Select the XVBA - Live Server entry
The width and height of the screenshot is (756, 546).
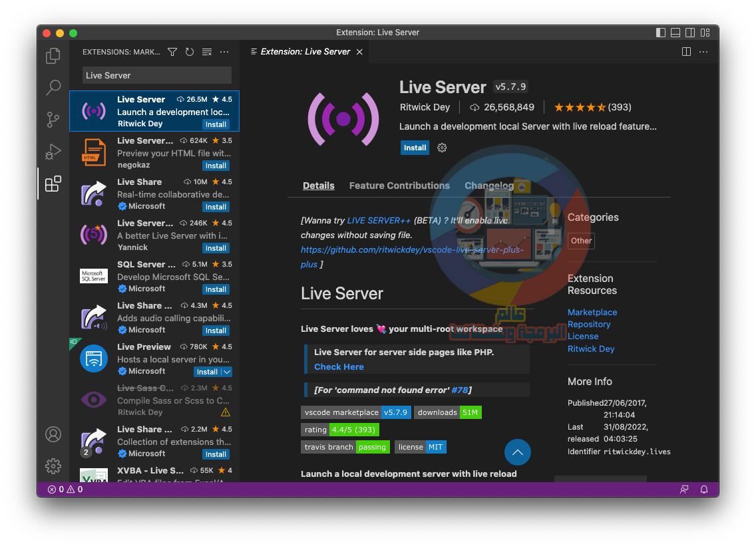tap(154, 474)
